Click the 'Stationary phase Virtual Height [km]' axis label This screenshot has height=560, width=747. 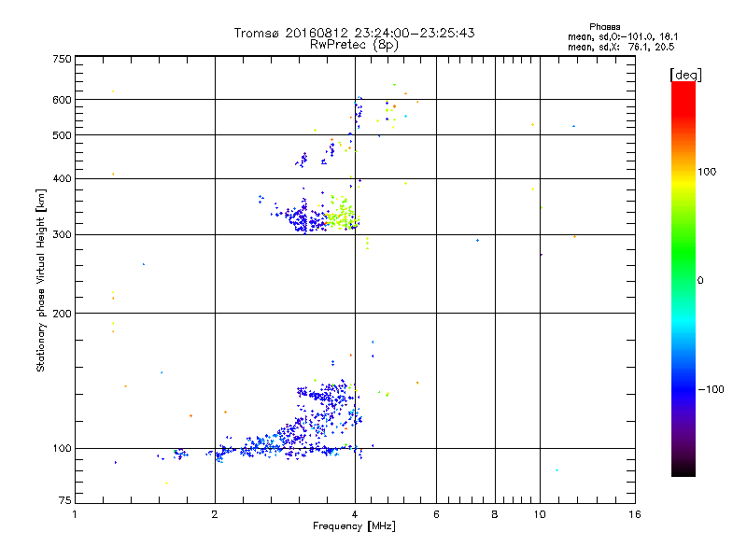coord(41,280)
